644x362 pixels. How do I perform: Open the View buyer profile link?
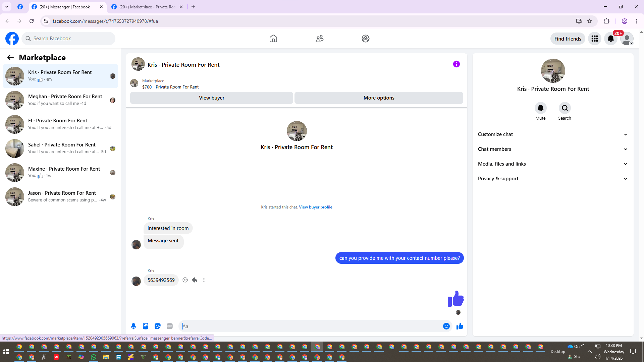click(315, 207)
